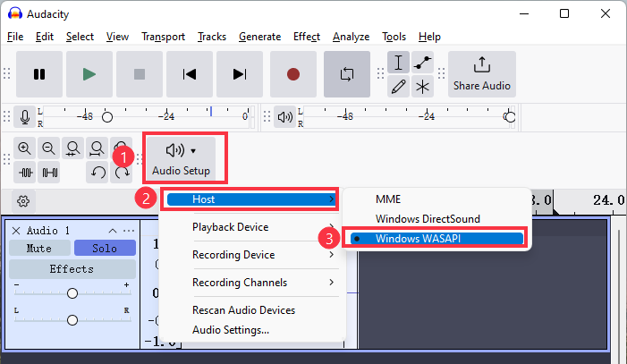Screen dimensions: 627x364
Task: Select Windows WASAPI host
Action: pyautogui.click(x=436, y=239)
